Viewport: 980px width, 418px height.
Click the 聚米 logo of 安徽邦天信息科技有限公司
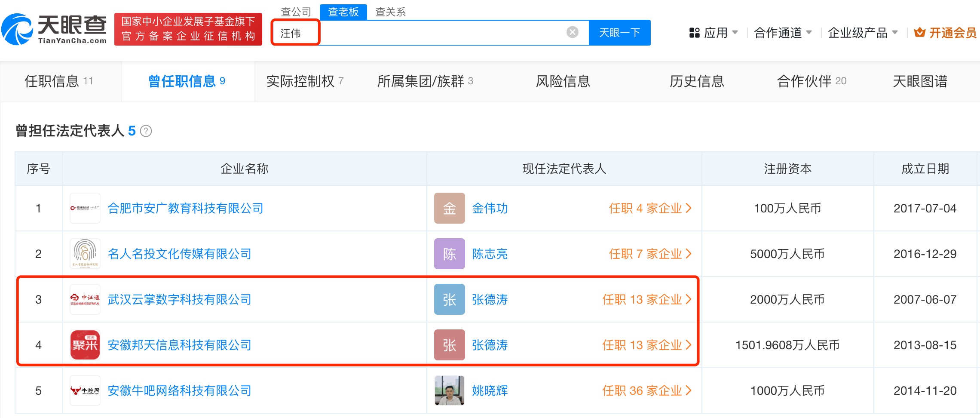(x=85, y=345)
